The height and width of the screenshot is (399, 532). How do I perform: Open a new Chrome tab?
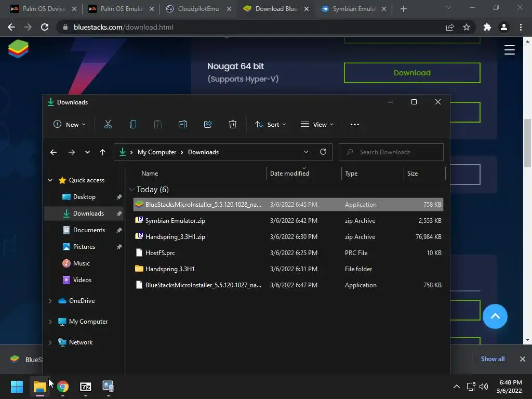click(x=403, y=9)
